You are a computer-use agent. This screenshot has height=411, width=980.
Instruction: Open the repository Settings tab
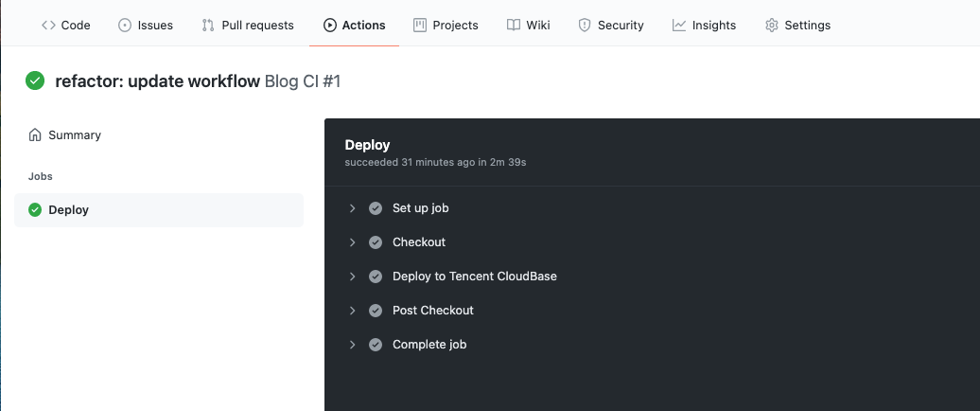click(797, 26)
